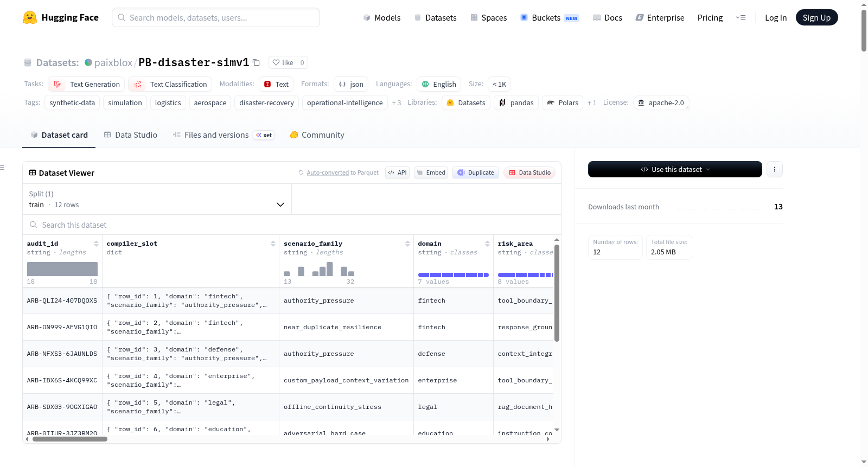Click the synthetic-data tag
The height and width of the screenshot is (467, 868).
72,103
